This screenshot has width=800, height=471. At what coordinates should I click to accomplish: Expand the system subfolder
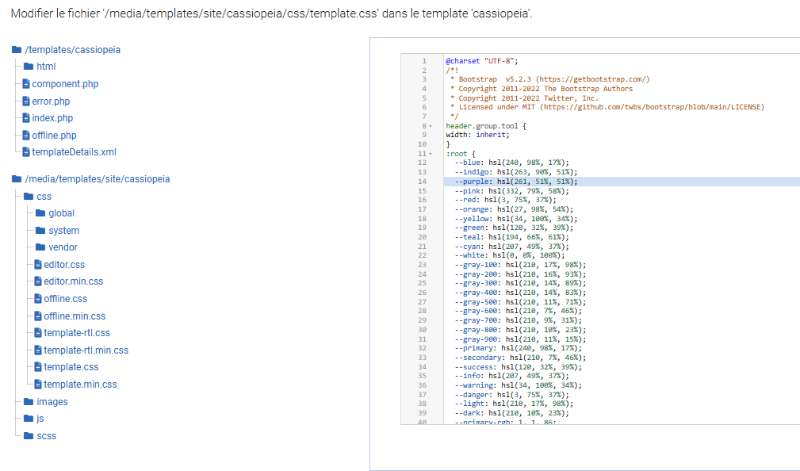point(64,231)
